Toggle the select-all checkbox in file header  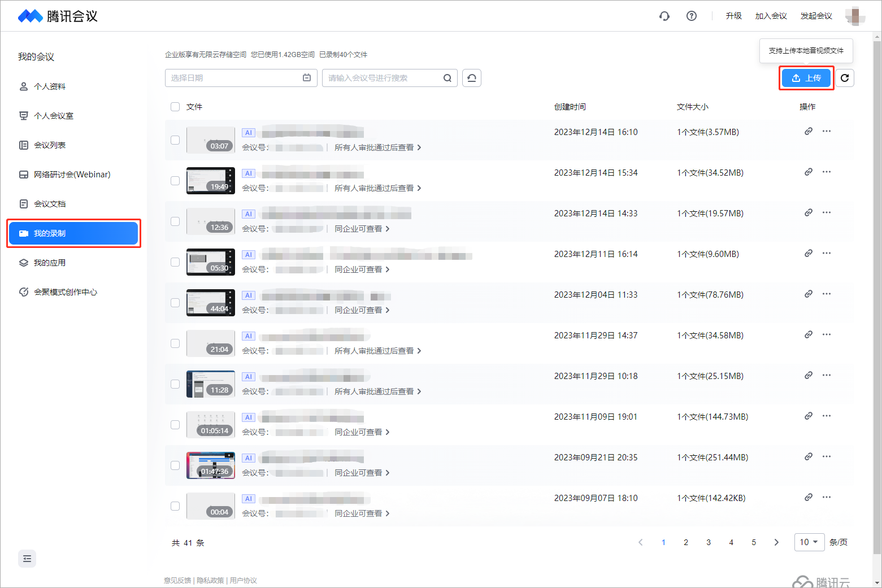point(175,107)
